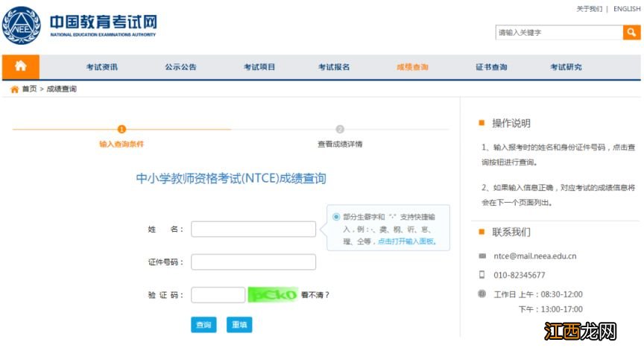Viewport: 644px width, 354px height.
Task: Click 首页 breadcrumb link
Action: click(29, 89)
